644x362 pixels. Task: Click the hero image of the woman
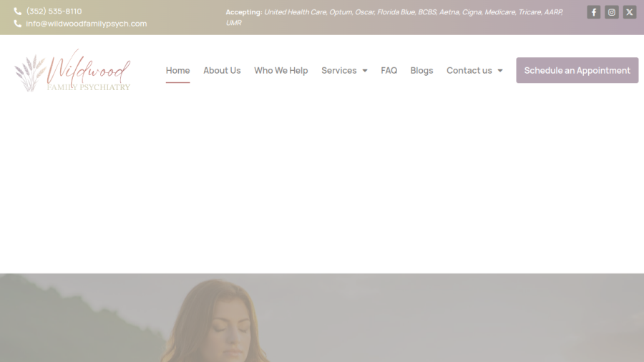tap(322, 318)
